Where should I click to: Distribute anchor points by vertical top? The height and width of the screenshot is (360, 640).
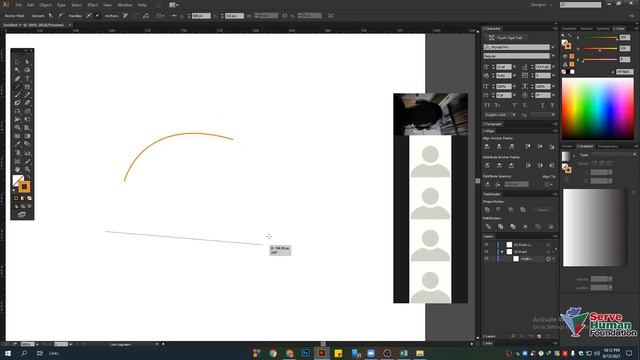tap(487, 165)
